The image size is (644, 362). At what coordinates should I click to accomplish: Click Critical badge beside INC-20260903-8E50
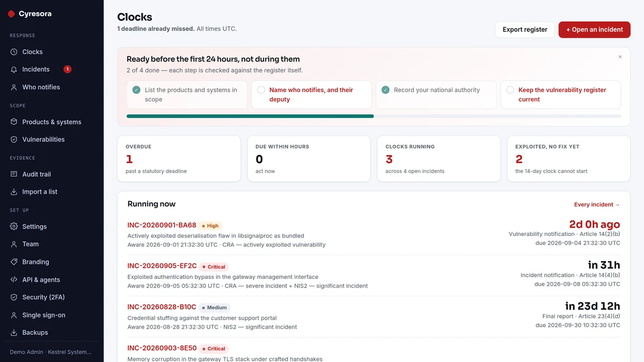214,349
